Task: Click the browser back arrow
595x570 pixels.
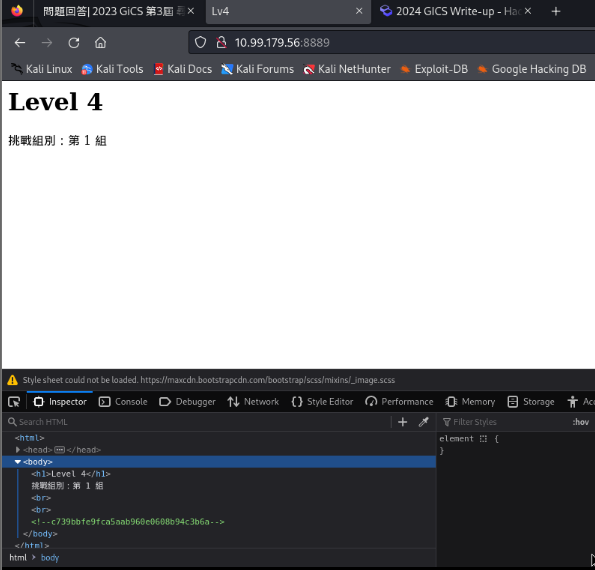Action: pos(20,43)
